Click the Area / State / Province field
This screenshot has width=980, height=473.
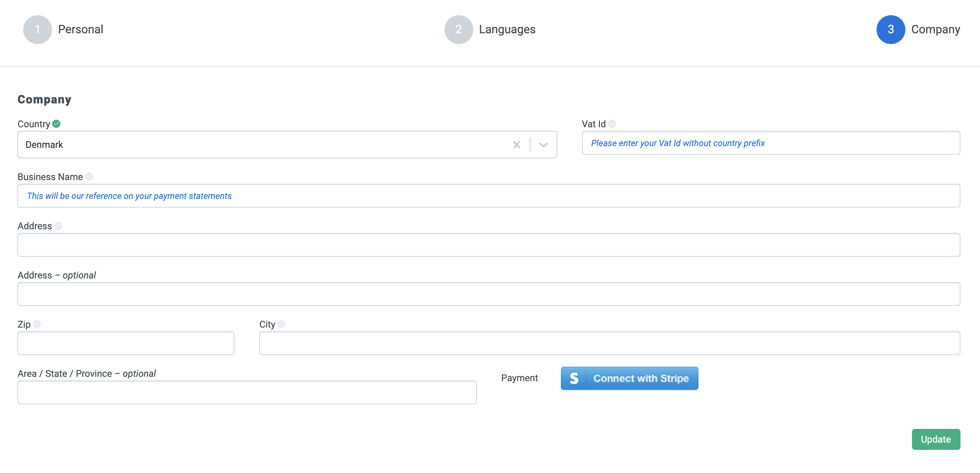point(247,392)
